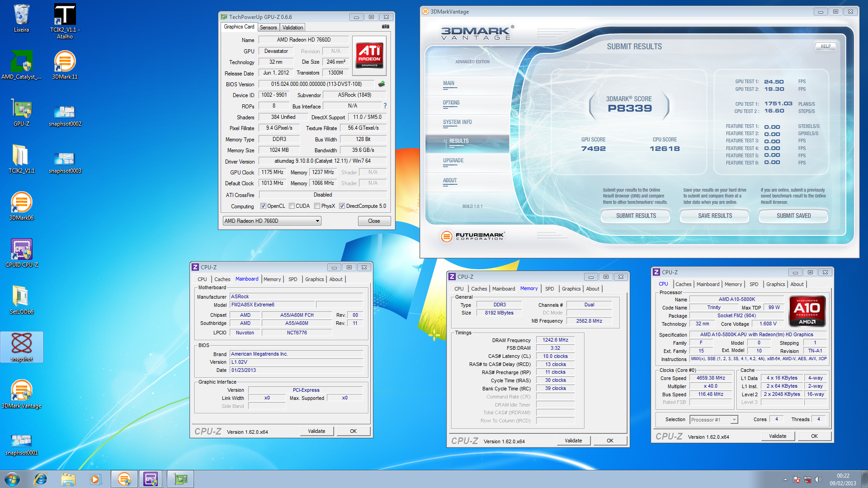Open MAIN section in 3DMark Vantage
The height and width of the screenshot is (488, 868).
(448, 83)
